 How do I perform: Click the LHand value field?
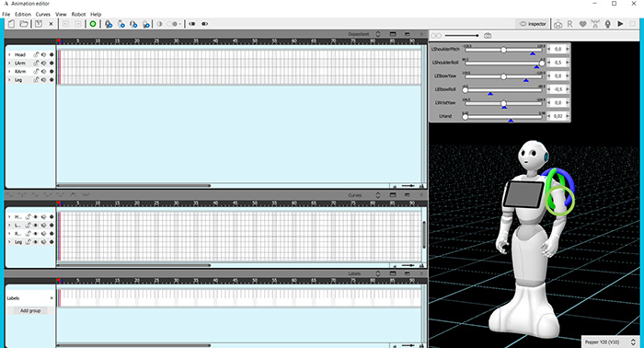pos(558,116)
